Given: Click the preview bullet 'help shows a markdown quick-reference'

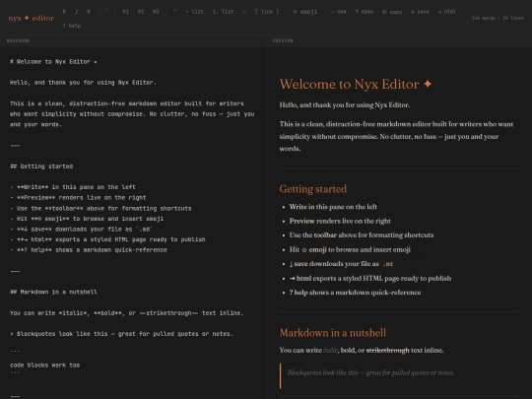Looking at the screenshot, I should (355, 293).
